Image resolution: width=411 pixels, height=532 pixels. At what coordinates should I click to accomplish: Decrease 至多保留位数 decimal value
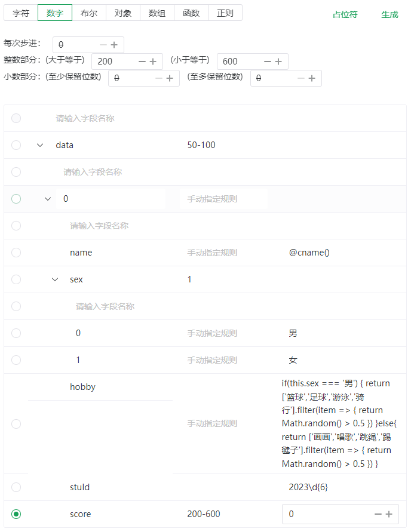click(300, 78)
